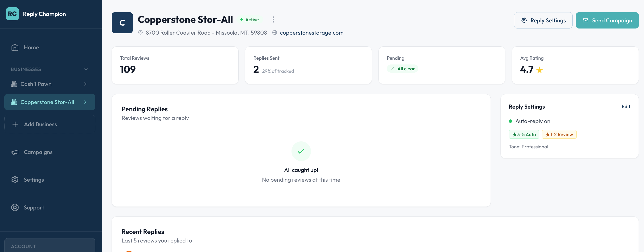This screenshot has width=644, height=252.
Task: Go to Home in sidebar
Action: click(31, 47)
